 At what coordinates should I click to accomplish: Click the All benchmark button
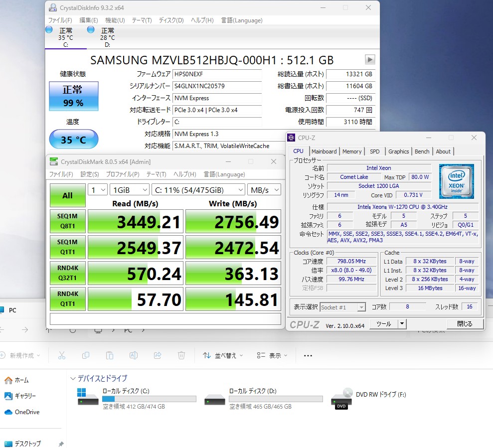[68, 195]
